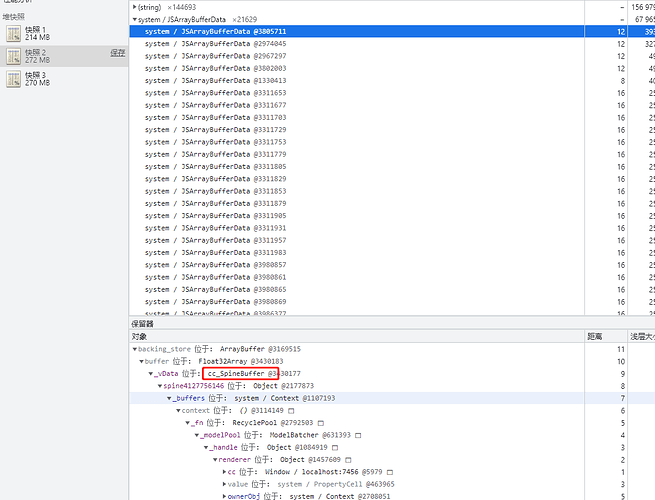Save snapshot 2 via 保存 link

[118, 53]
